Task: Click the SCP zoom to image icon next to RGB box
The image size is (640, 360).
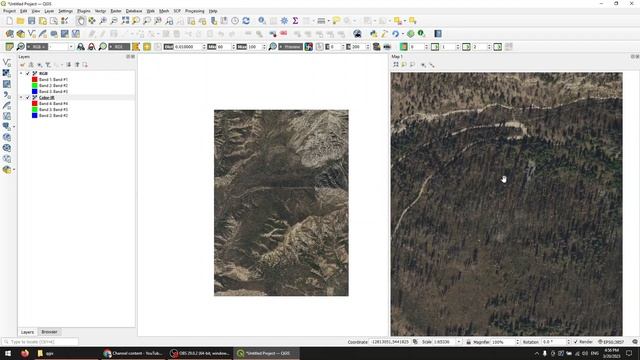Action: (20, 47)
